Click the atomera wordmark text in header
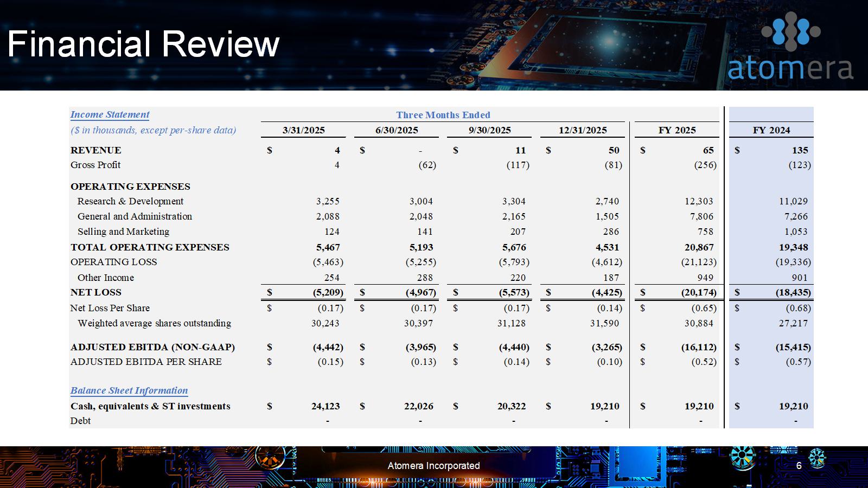The height and width of the screenshot is (488, 868). click(x=790, y=68)
